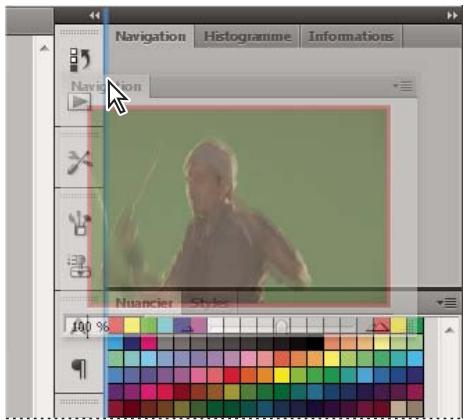Collapse the icon dock with left double arrows

coord(95,15)
